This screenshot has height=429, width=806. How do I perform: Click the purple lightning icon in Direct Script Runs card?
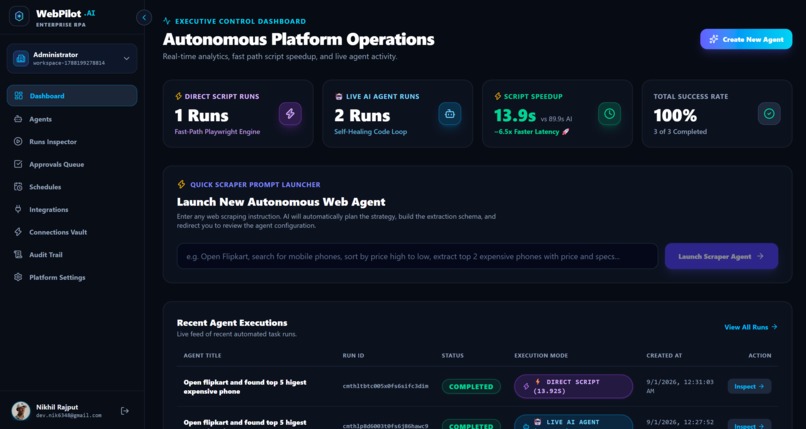coord(290,114)
